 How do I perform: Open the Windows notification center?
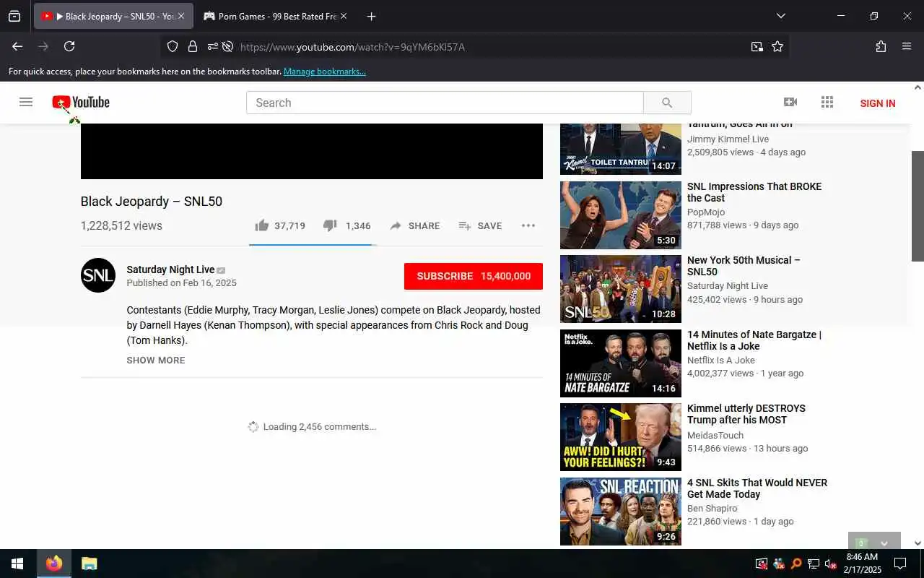pos(900,564)
